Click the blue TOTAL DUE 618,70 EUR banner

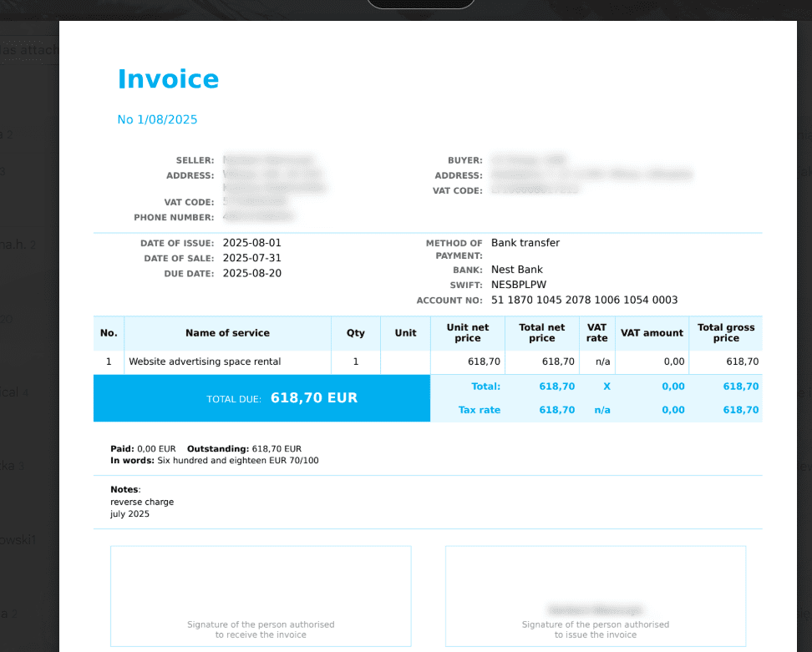coord(261,398)
